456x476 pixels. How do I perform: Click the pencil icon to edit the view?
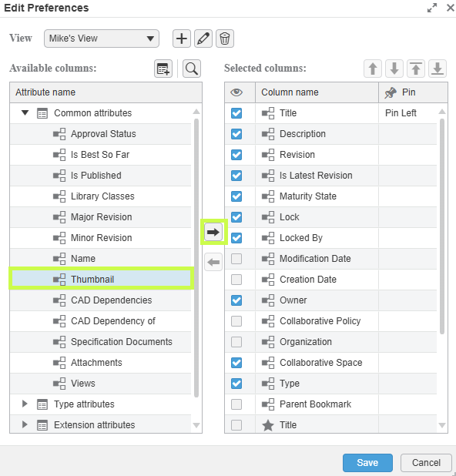point(203,39)
